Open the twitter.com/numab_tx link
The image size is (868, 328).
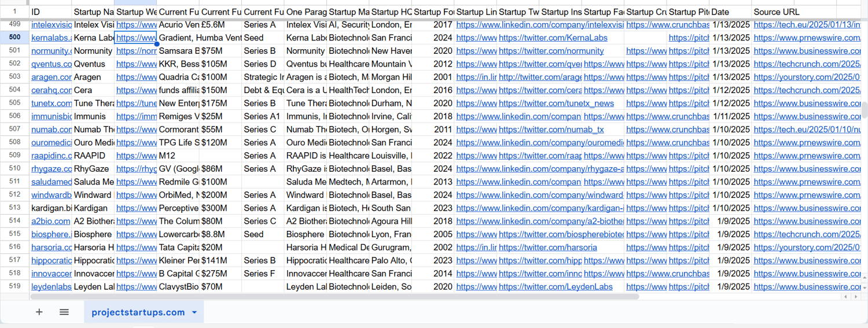(x=551, y=130)
